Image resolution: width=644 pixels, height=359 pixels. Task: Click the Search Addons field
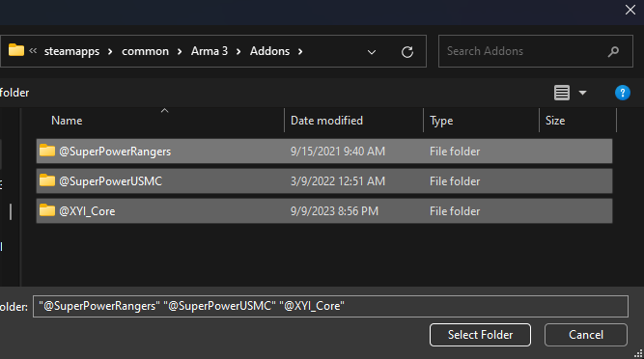535,51
